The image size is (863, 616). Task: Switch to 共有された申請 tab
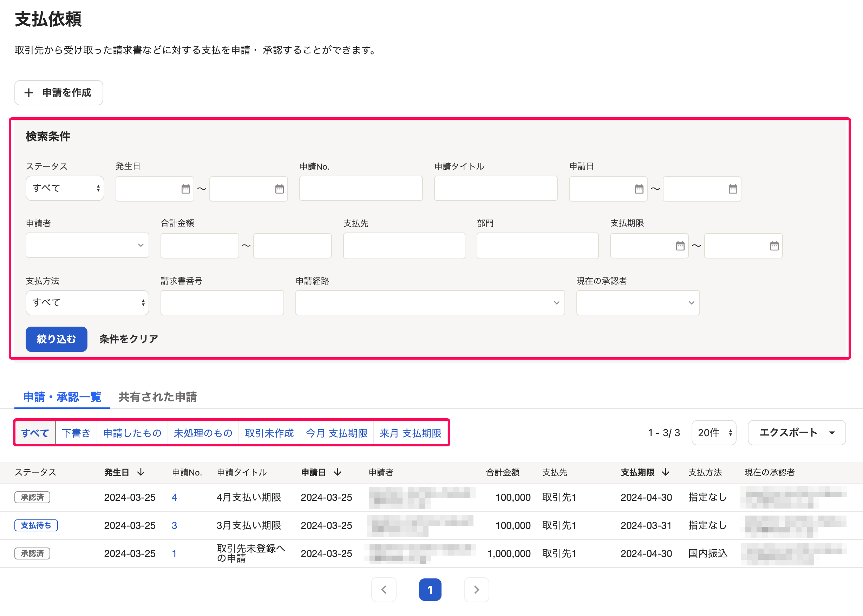click(157, 397)
